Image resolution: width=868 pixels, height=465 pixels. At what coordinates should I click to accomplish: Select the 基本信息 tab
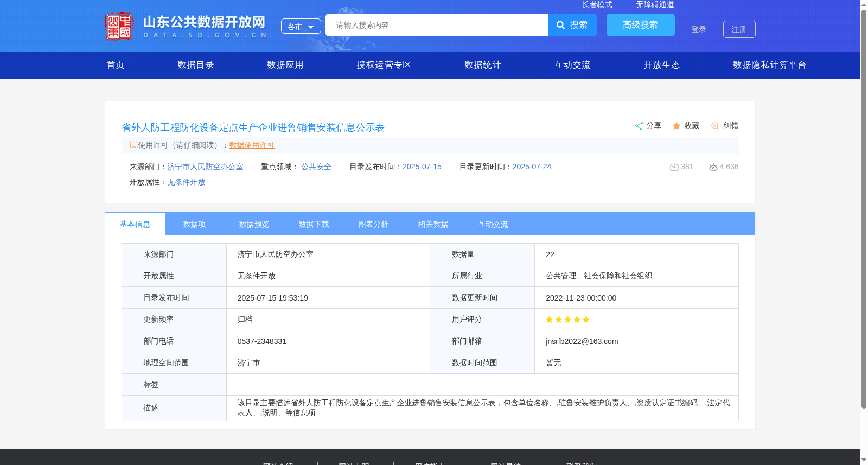(135, 224)
